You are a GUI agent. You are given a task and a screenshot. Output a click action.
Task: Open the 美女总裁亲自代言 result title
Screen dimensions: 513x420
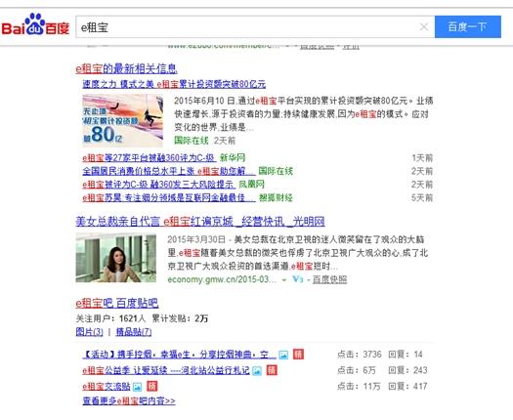click(200, 222)
